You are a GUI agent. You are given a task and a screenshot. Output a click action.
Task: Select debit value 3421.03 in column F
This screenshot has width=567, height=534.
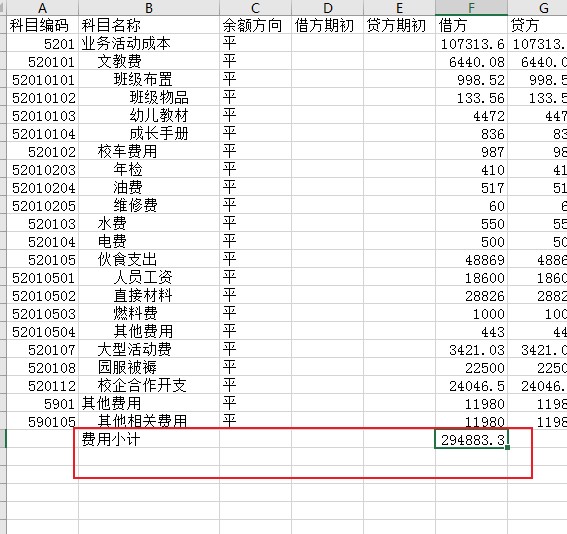(x=471, y=349)
